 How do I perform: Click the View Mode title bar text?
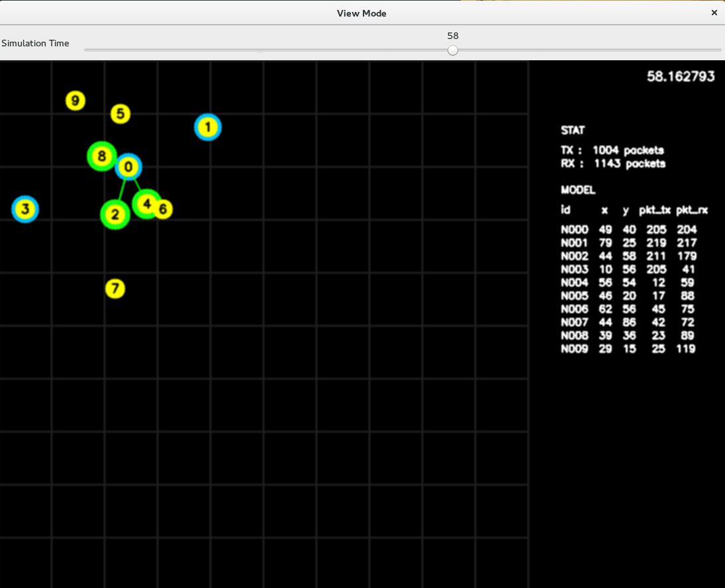point(362,13)
